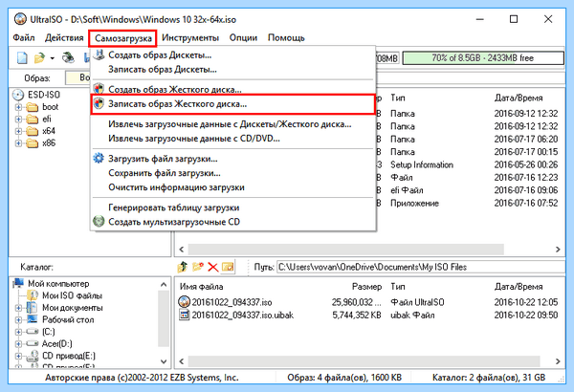Viewport: 574px width, 392px height.
Task: Click the 70% of 8.5GB capacity bar
Action: (483, 57)
